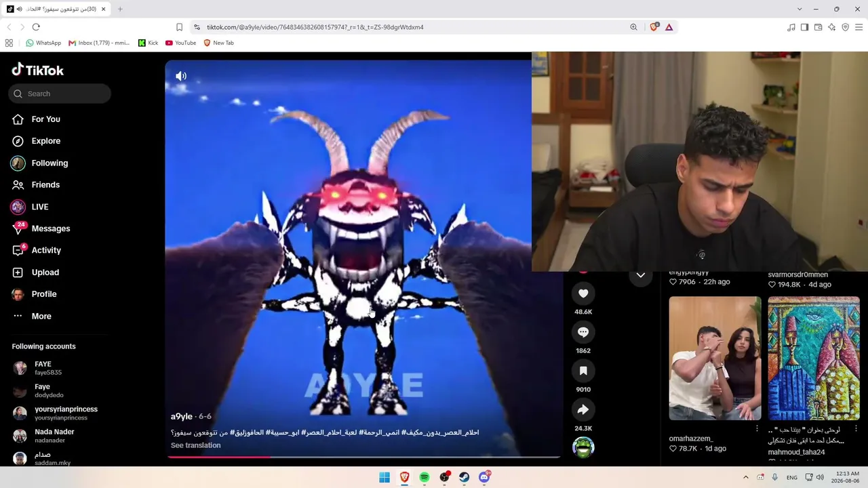This screenshot has height=488, width=868.
Task: Toggle the browser sidebar panel
Action: click(x=804, y=27)
